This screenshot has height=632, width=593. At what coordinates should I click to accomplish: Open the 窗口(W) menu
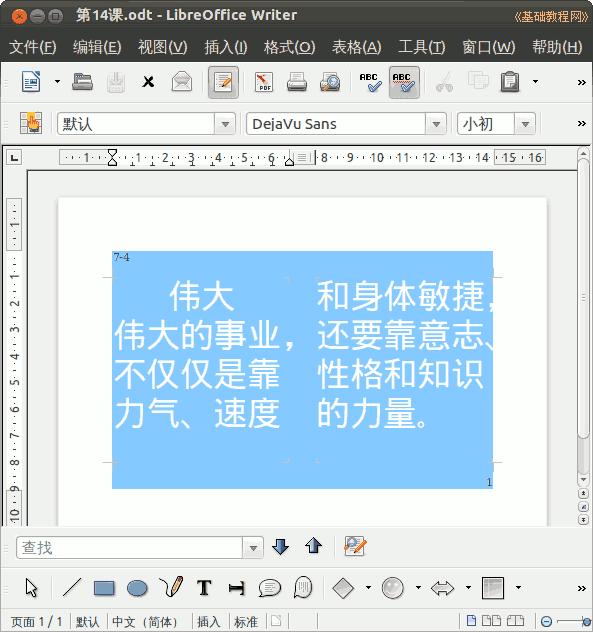(x=489, y=47)
